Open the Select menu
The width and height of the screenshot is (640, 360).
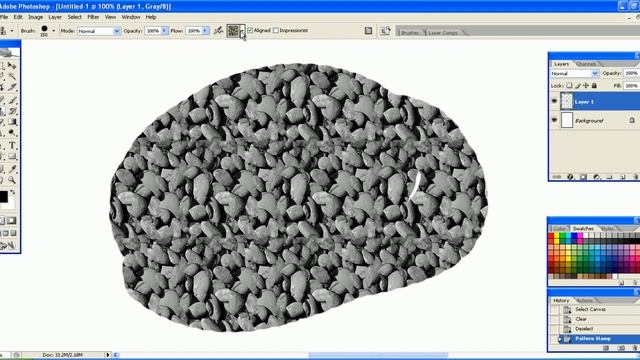point(75,17)
